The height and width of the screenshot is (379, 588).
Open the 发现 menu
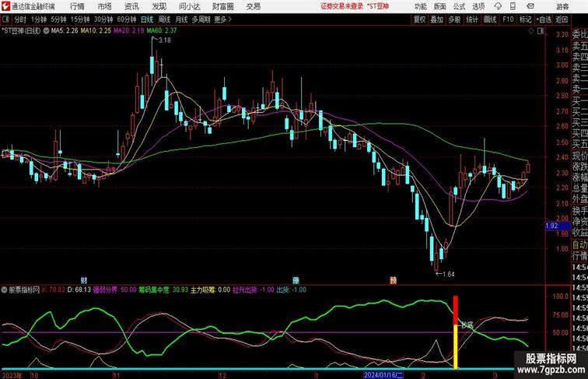click(159, 6)
